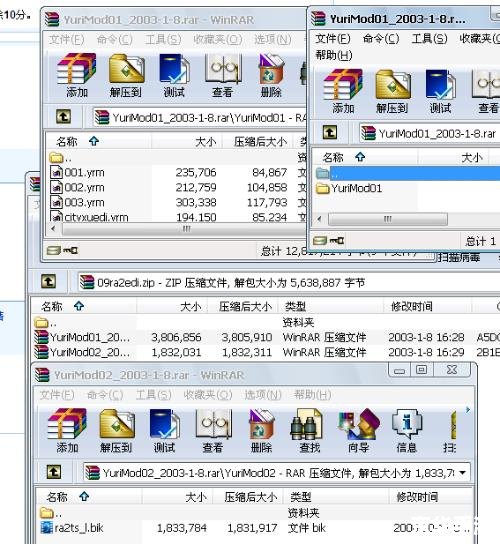Image resolution: width=500 pixels, height=544 pixels.
Task: Expand toolbar overflow chevron in YuriMod02 window
Action: pos(468,410)
